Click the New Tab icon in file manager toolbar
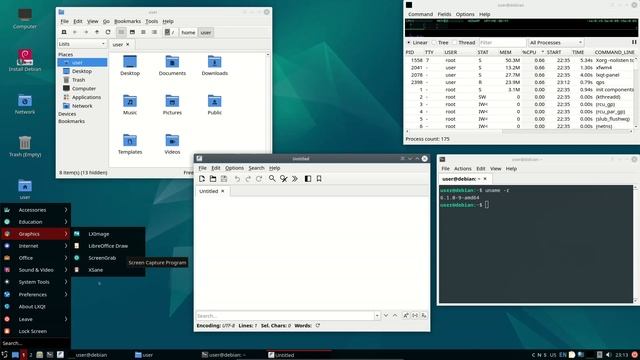The height and width of the screenshot is (360, 640). click(64, 32)
